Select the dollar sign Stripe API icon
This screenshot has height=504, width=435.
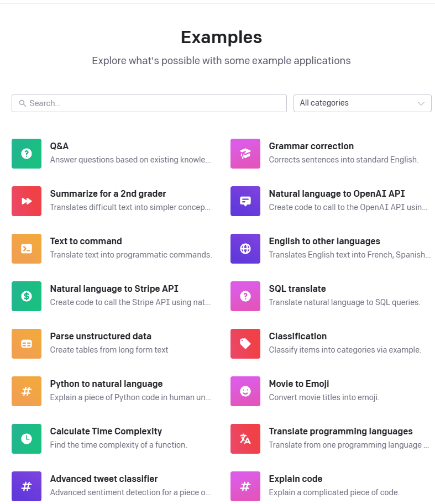coord(27,296)
